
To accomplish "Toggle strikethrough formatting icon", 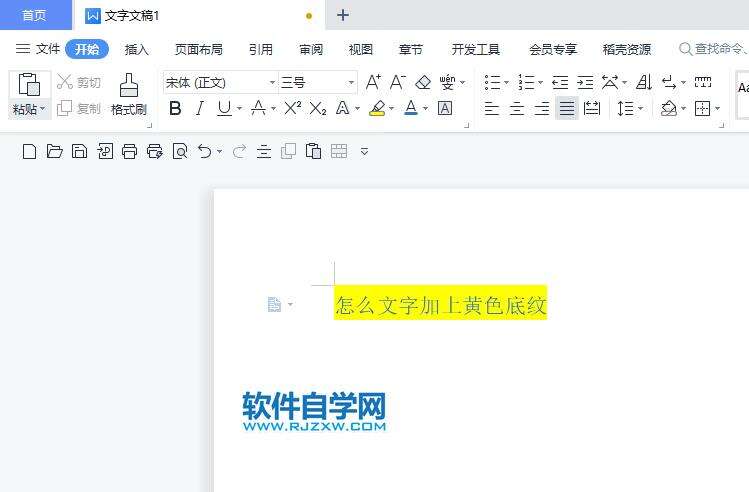I will click(258, 108).
